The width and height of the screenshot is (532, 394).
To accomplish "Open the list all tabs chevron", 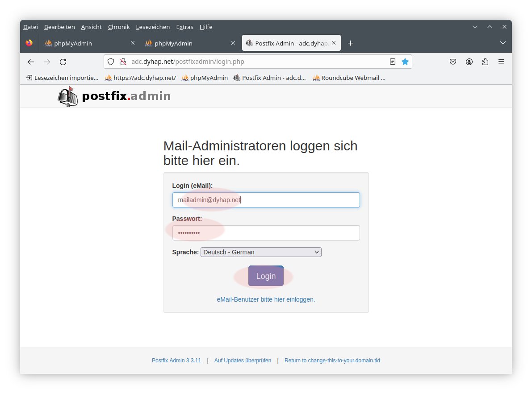I will pyautogui.click(x=503, y=43).
